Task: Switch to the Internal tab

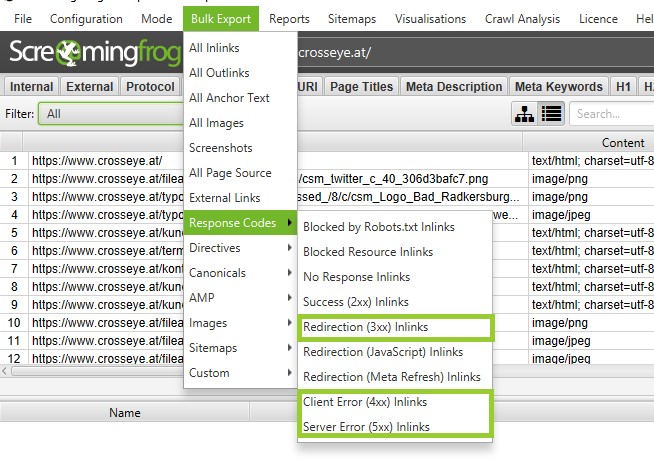Action: click(31, 86)
